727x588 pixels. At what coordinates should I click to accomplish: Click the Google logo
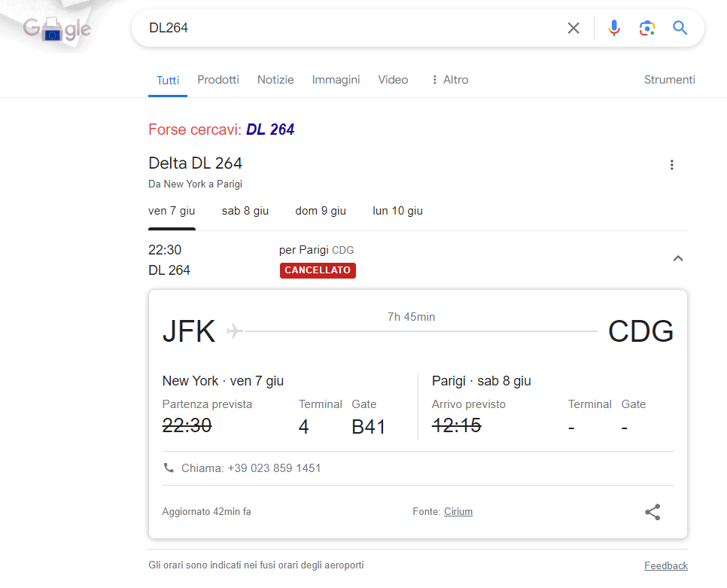click(x=56, y=28)
